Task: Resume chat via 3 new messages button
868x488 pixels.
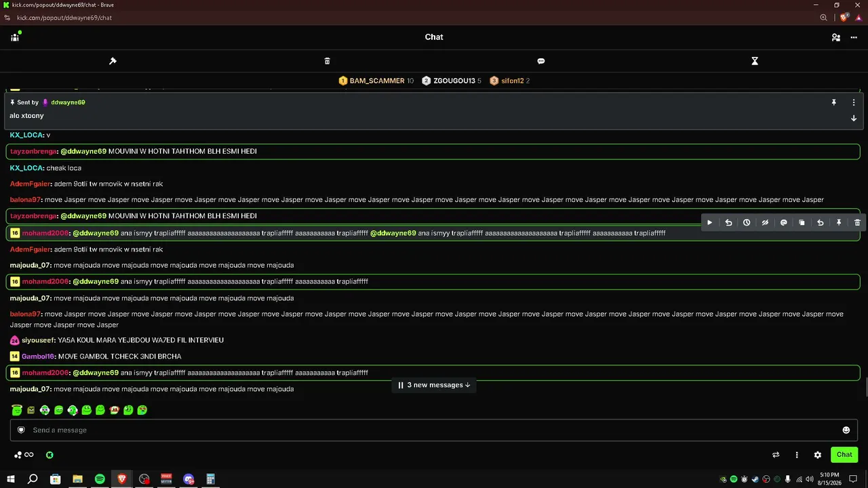Action: tap(434, 385)
